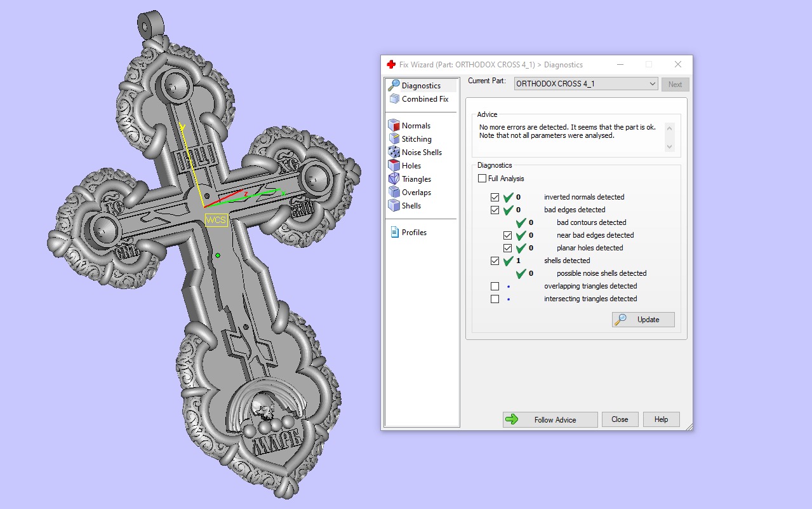Close the Fix Wizard window with X
The height and width of the screenshot is (509, 812).
[x=677, y=64]
